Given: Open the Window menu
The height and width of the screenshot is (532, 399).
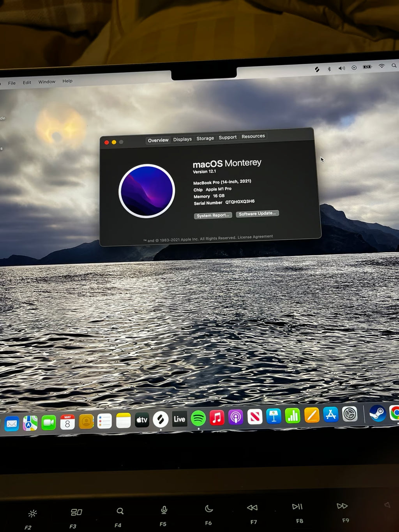Looking at the screenshot, I should 46,81.
